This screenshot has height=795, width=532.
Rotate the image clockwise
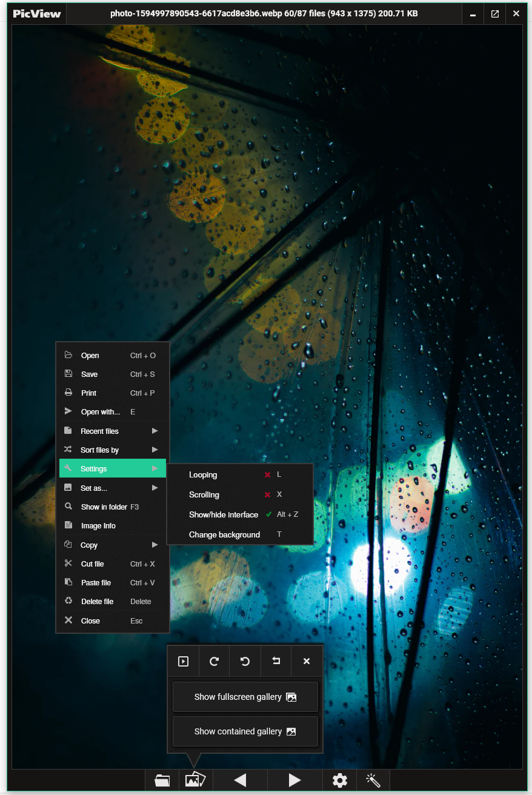[x=214, y=661]
